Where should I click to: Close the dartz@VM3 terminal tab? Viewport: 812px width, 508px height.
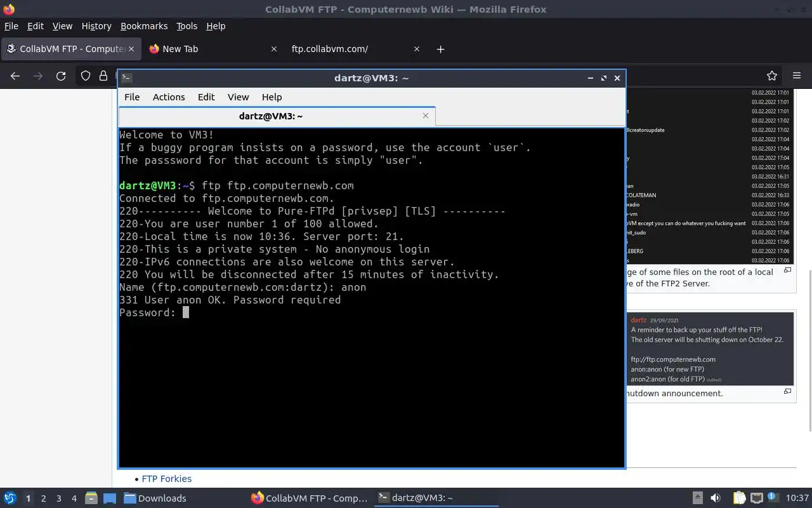[426, 116]
